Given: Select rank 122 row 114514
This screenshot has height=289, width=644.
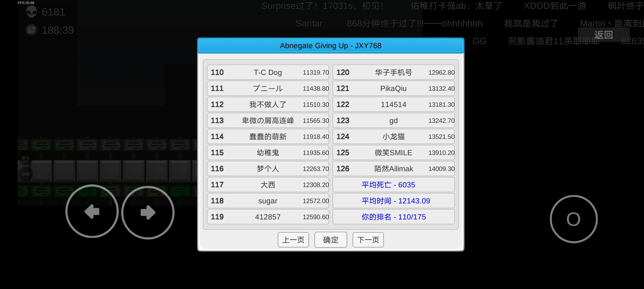Looking at the screenshot, I should (394, 104).
